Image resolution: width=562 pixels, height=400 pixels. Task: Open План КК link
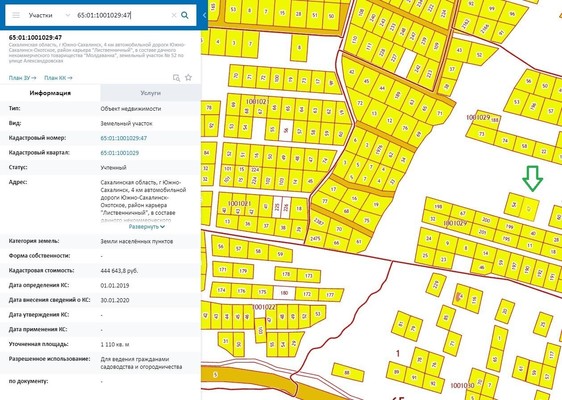click(58, 78)
